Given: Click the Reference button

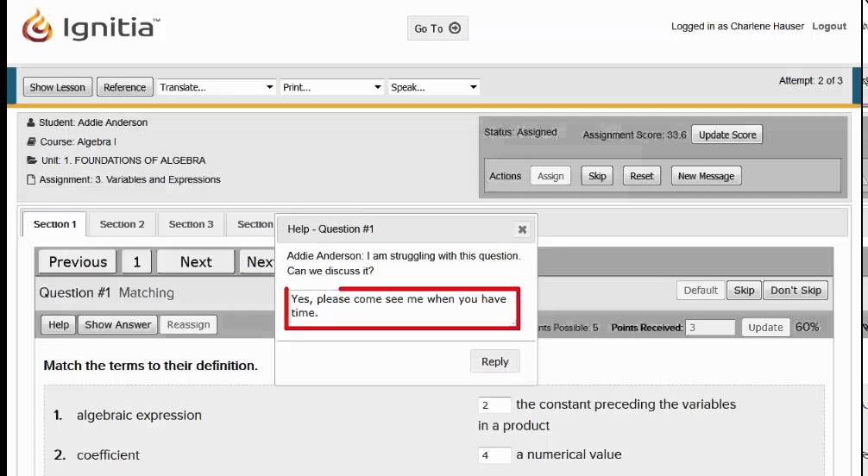Looking at the screenshot, I should pyautogui.click(x=124, y=87).
